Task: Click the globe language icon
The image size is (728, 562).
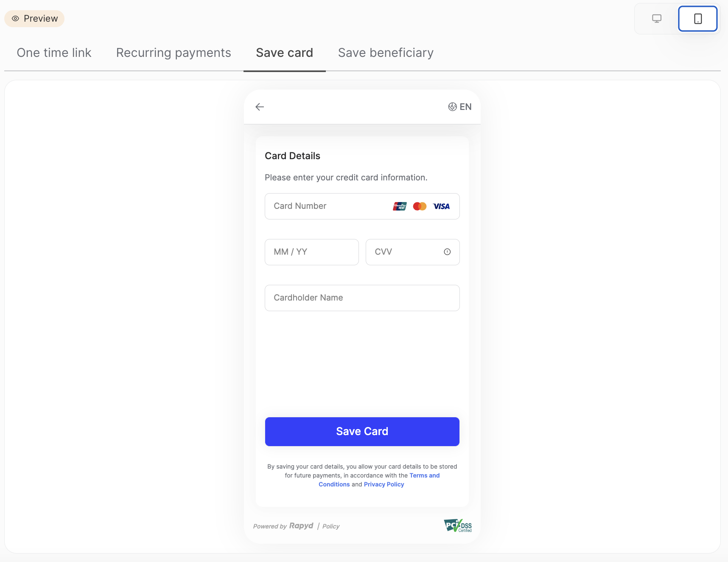Action: point(452,107)
